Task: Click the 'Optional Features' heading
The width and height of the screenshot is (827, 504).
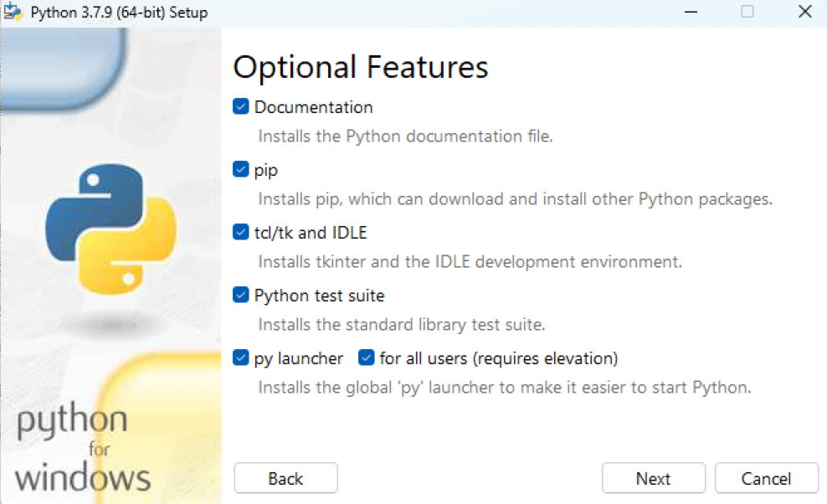Action: tap(361, 66)
